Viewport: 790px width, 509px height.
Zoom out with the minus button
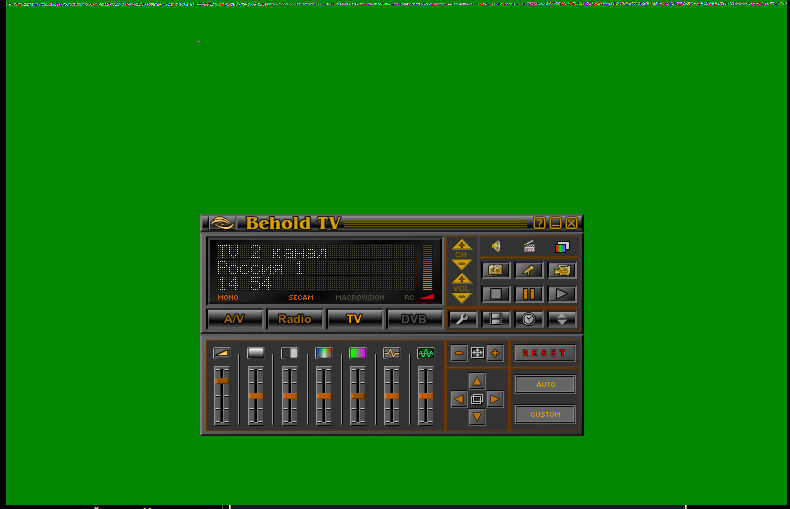point(458,353)
